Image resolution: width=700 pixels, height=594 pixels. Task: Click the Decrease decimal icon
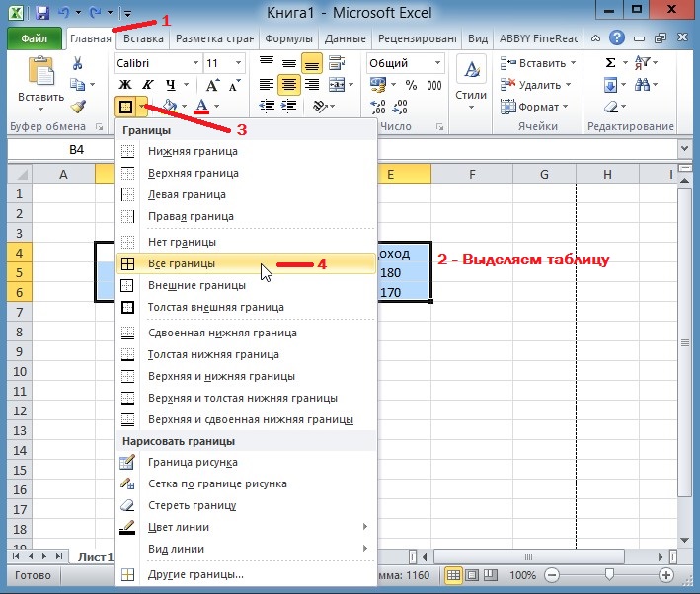coord(400,107)
